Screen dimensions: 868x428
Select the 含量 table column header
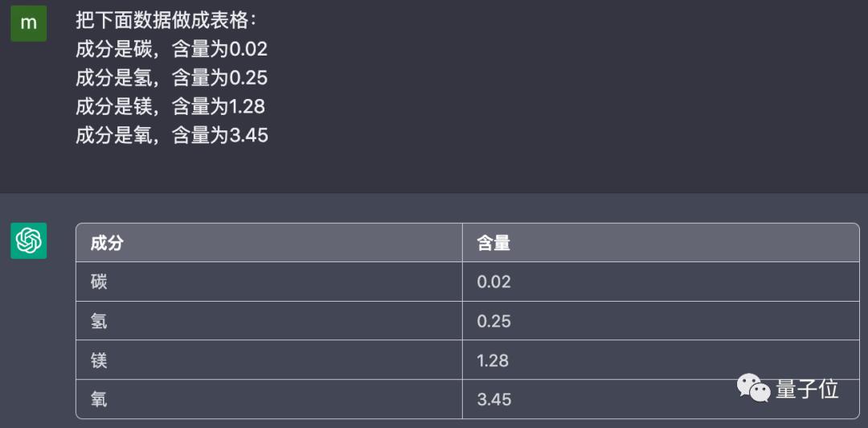[493, 243]
